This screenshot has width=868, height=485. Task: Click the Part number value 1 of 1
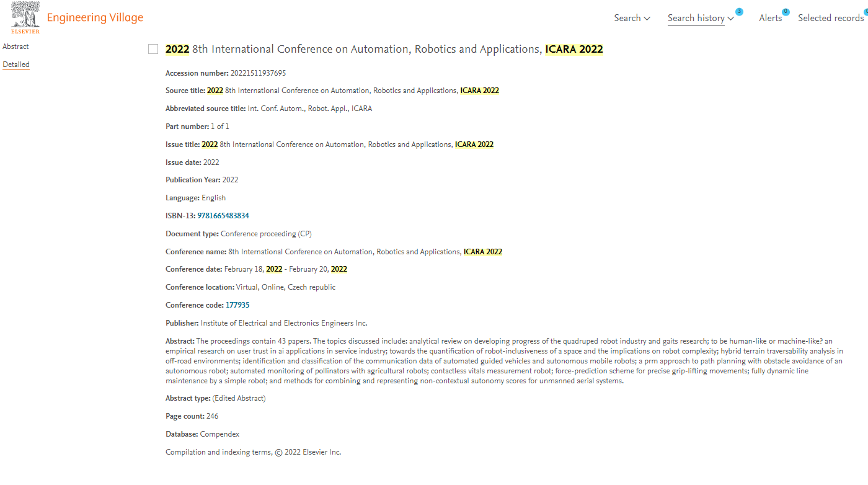click(220, 127)
